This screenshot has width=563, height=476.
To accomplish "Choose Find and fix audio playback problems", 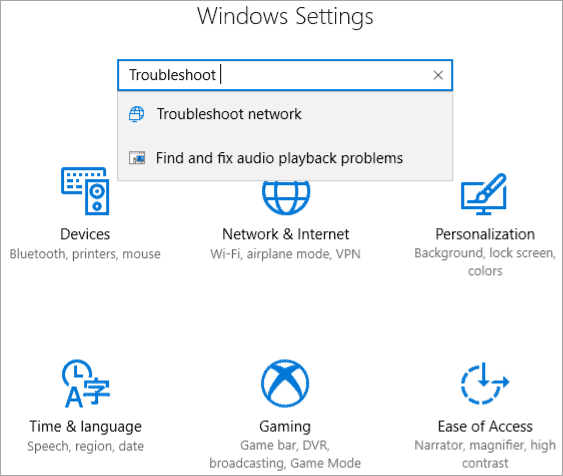I will (285, 158).
